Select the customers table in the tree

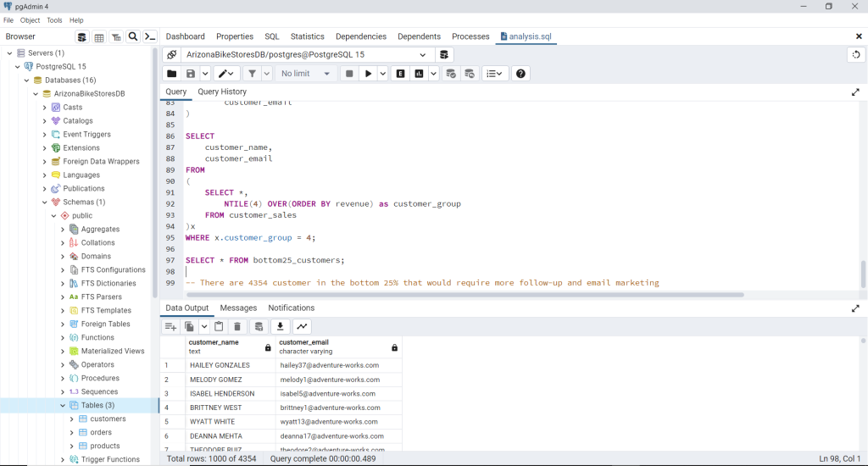[108, 419]
